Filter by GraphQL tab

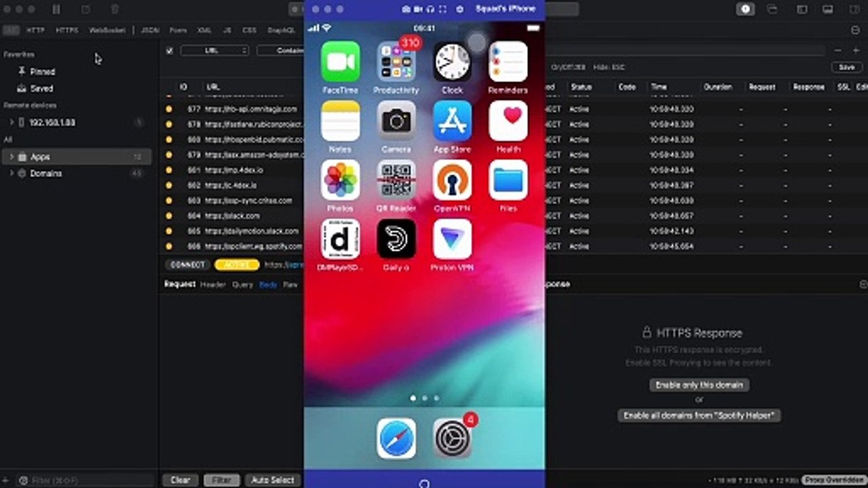(x=281, y=30)
